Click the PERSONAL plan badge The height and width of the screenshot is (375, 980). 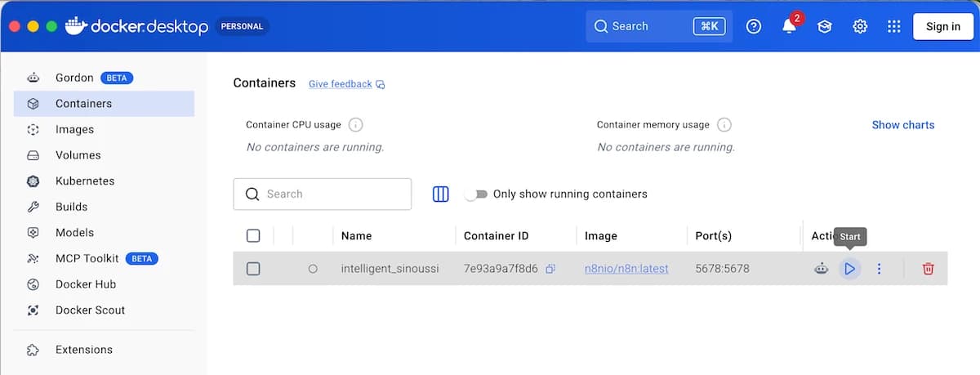pyautogui.click(x=243, y=26)
